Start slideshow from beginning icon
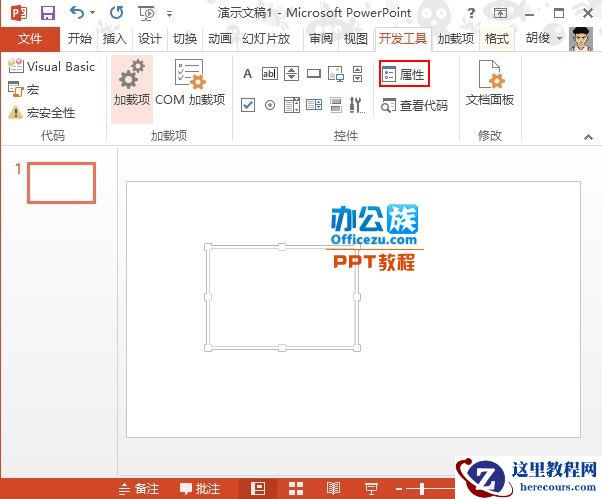The height and width of the screenshot is (499, 602). [146, 13]
